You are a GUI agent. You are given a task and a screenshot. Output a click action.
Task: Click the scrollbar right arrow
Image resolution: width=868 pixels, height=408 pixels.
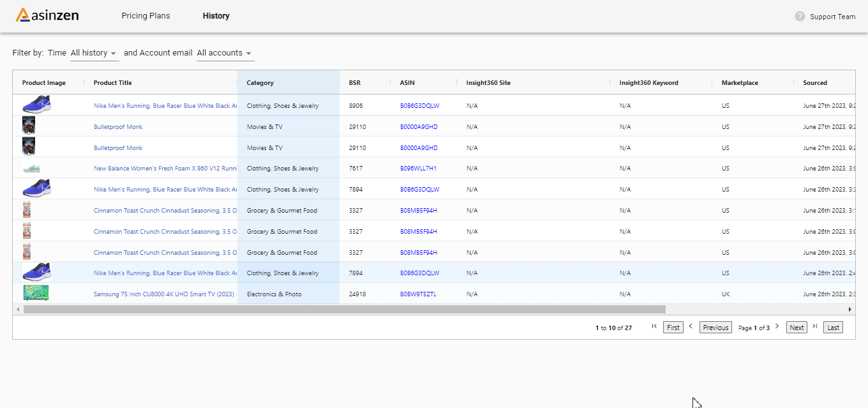click(849, 309)
